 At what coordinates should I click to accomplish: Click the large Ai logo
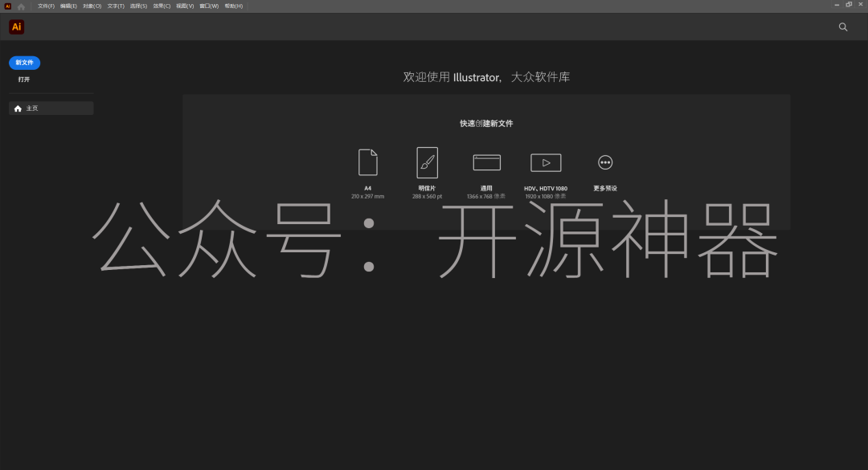17,27
